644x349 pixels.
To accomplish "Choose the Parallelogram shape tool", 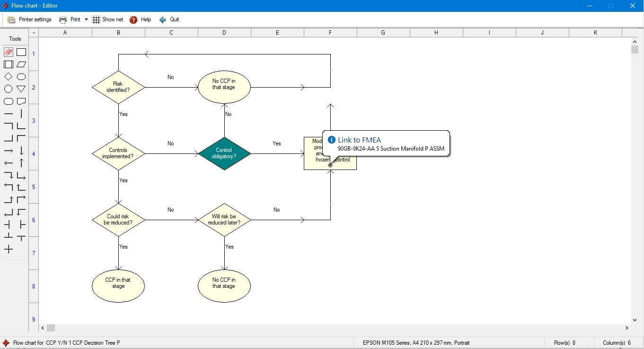I will tap(21, 64).
